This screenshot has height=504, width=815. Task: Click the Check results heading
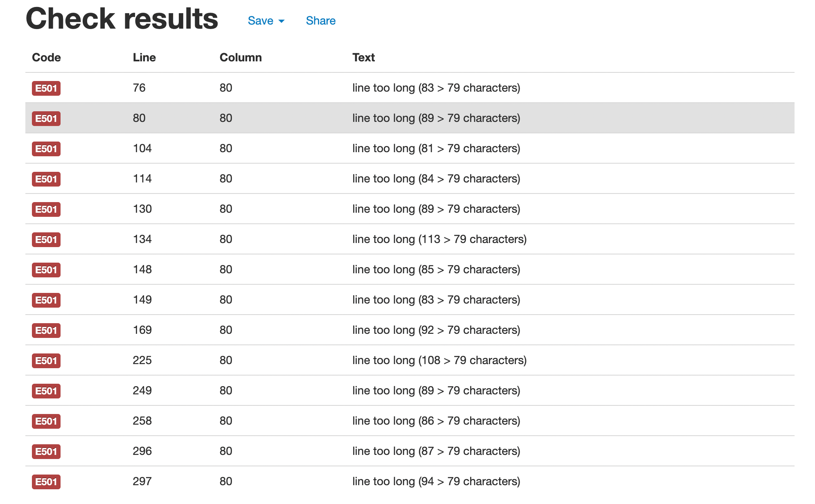click(x=122, y=19)
